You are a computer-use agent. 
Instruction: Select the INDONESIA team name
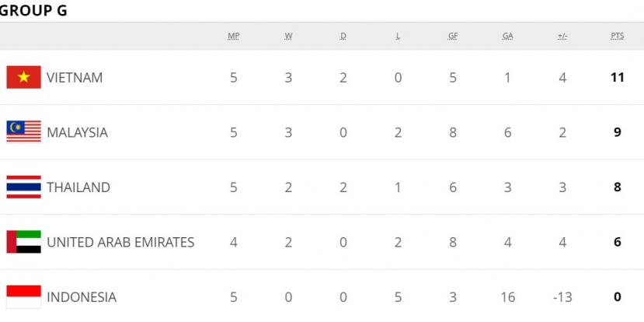pyautogui.click(x=82, y=297)
